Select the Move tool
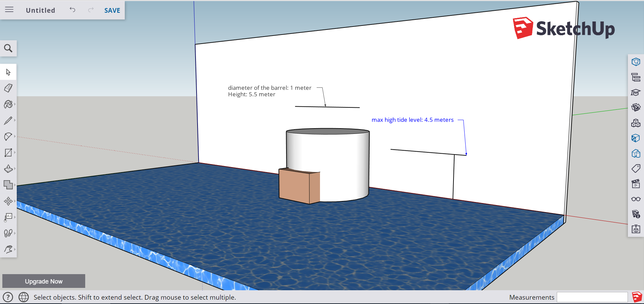 click(8, 201)
